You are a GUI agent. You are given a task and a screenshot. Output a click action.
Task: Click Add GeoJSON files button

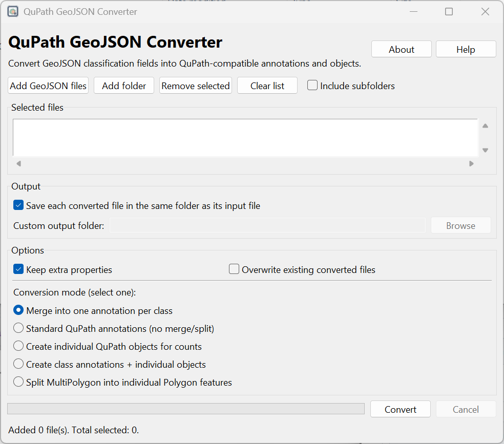48,86
